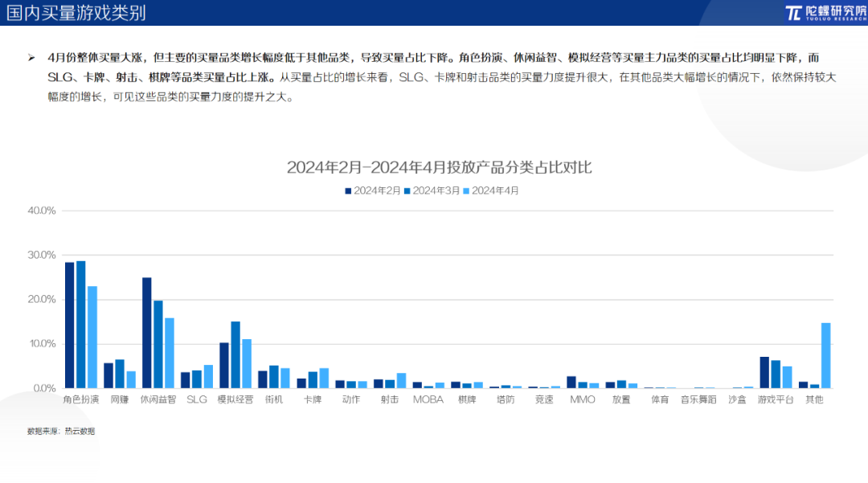868x483 pixels.
Task: Select the 2024年3月 legend swatch
Action: [x=407, y=191]
